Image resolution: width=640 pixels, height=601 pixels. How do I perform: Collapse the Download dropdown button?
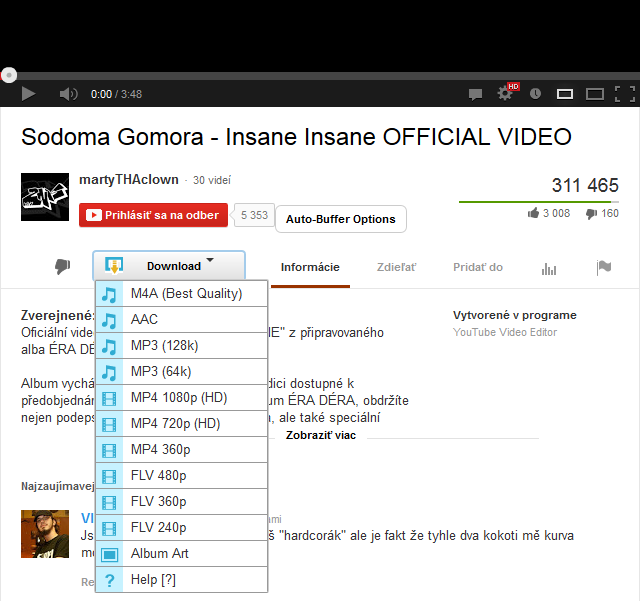point(169,265)
